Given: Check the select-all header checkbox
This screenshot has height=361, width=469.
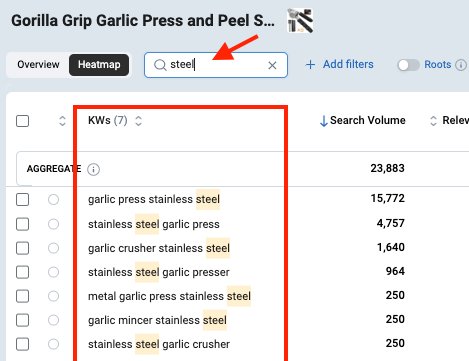Looking at the screenshot, I should (x=23, y=121).
